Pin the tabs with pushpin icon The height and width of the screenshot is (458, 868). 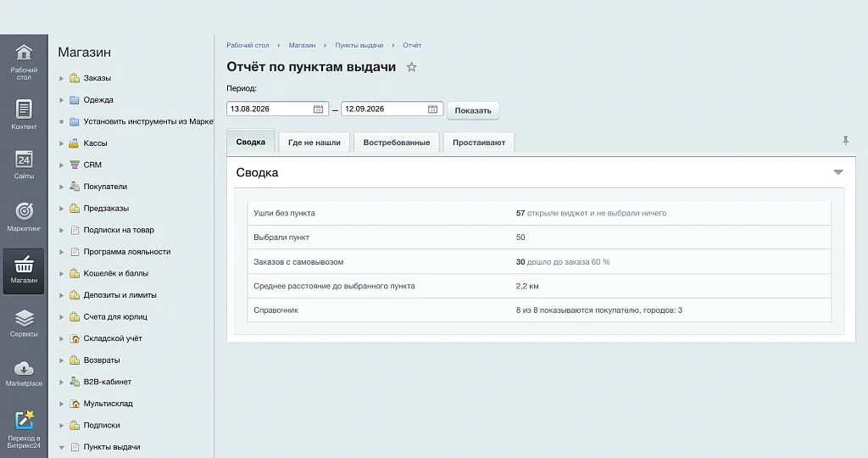coord(846,141)
